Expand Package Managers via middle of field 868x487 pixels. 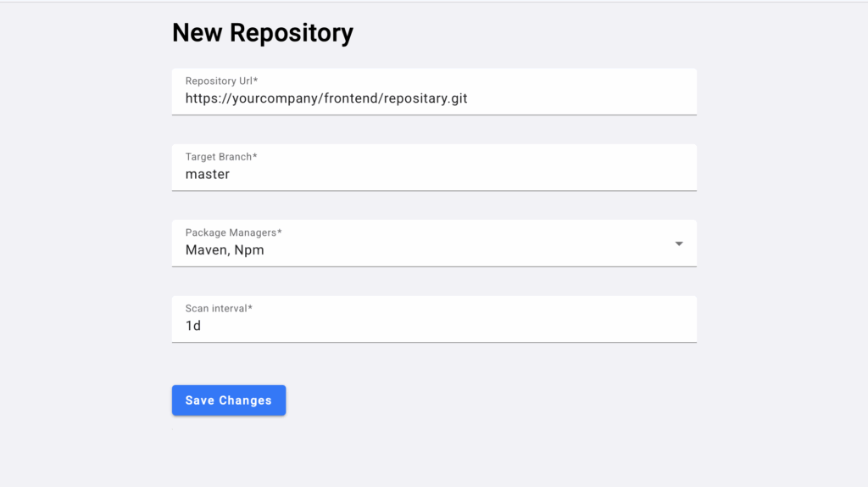pyautogui.click(x=434, y=243)
